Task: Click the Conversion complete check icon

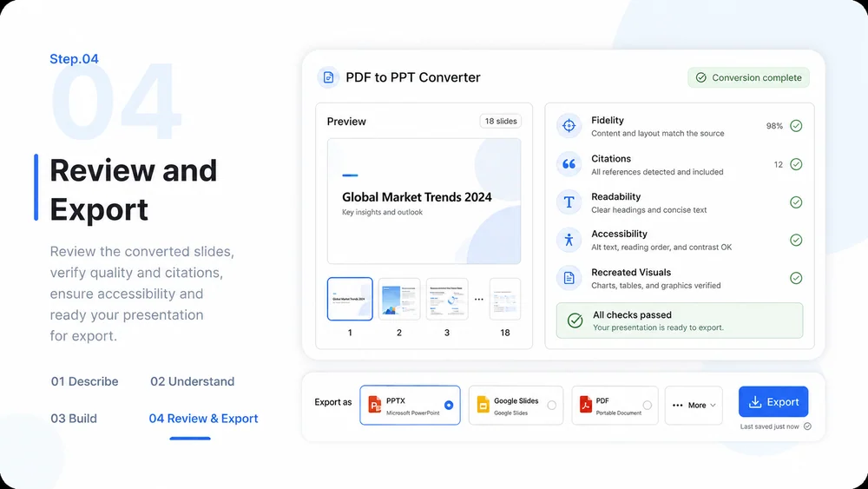Action: (700, 77)
